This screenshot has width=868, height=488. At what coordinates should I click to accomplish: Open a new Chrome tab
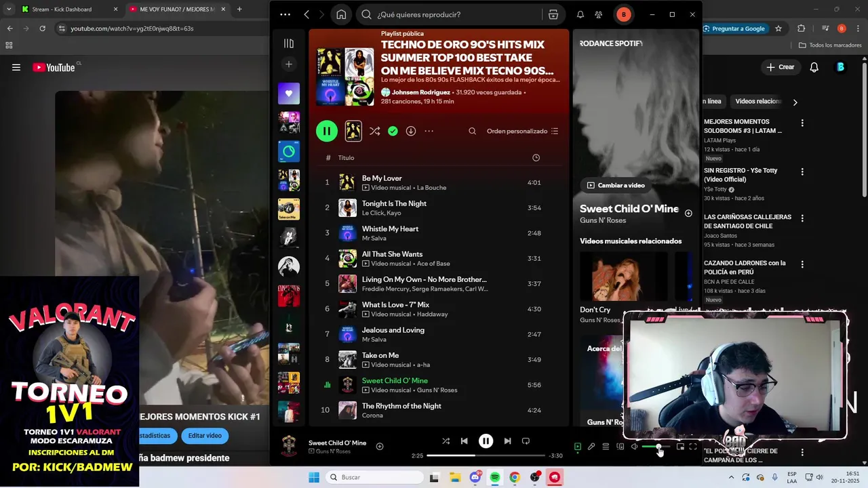[x=239, y=9]
